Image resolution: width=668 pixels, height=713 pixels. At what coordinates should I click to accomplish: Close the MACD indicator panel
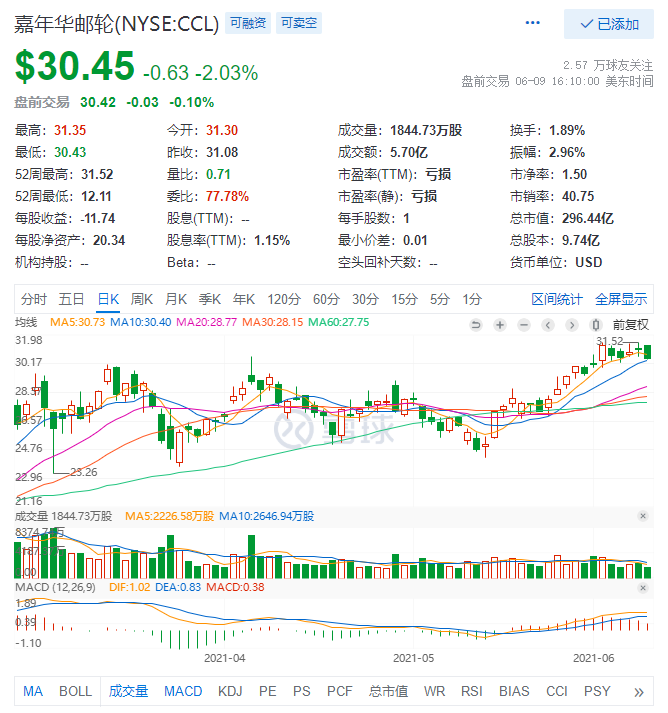coord(643,587)
